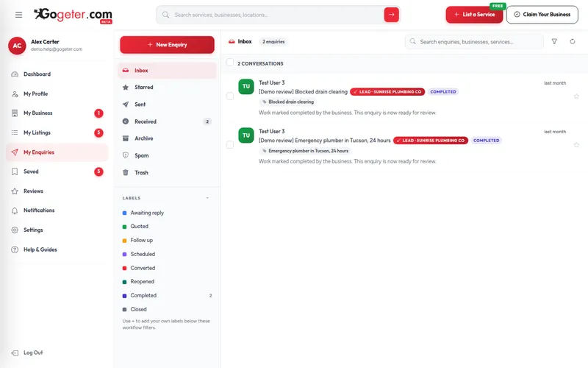Viewport: 588px width, 368px height.
Task: Check the Emergency plumber conversation checkbox
Action: pos(230,144)
